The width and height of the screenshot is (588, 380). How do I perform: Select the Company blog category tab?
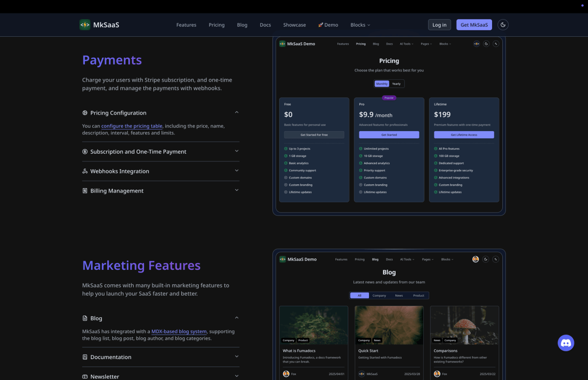379,296
